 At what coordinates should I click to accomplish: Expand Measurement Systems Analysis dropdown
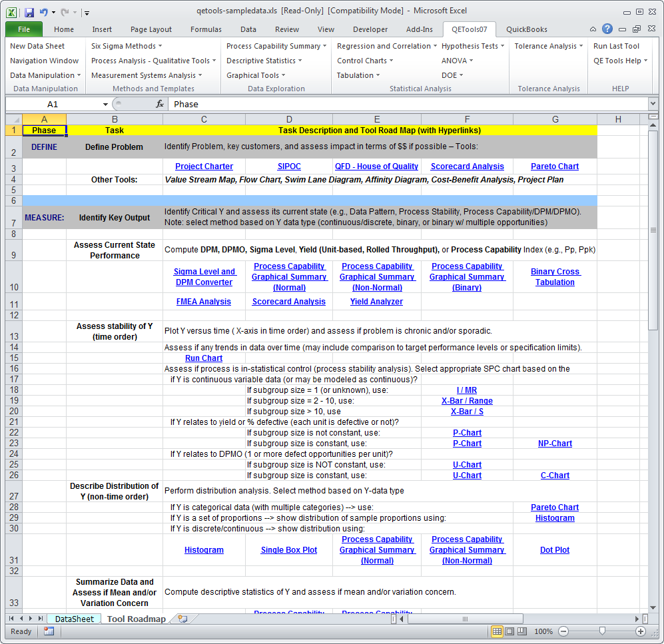[147, 75]
